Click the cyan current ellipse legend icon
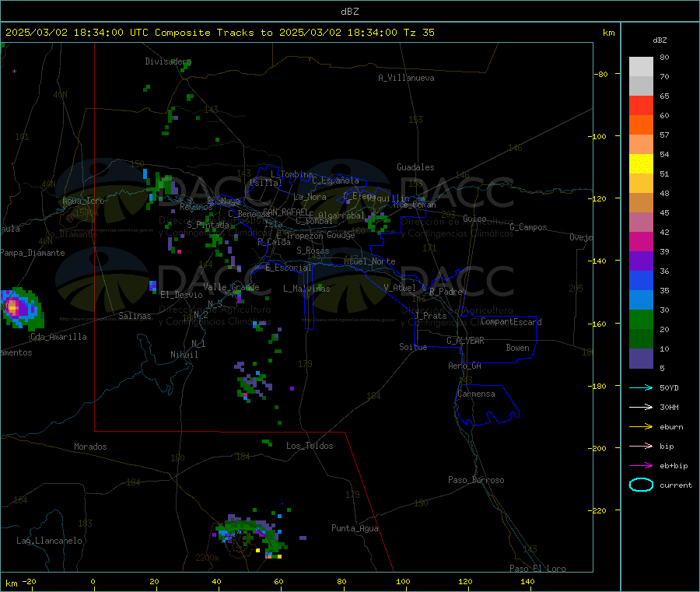 [x=641, y=485]
